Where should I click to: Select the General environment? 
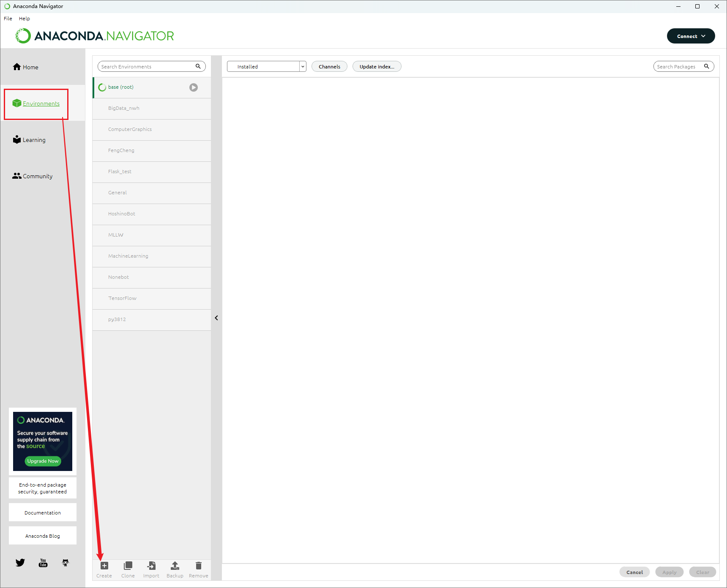152,193
